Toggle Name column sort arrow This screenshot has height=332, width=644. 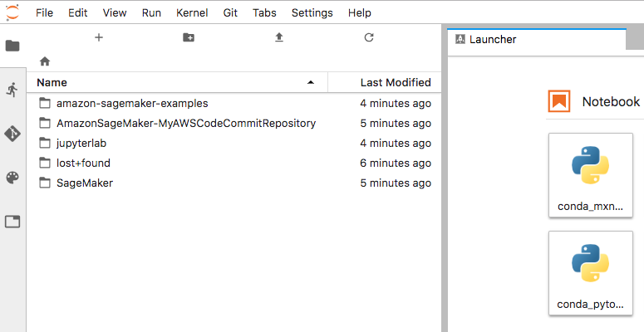[x=311, y=82]
